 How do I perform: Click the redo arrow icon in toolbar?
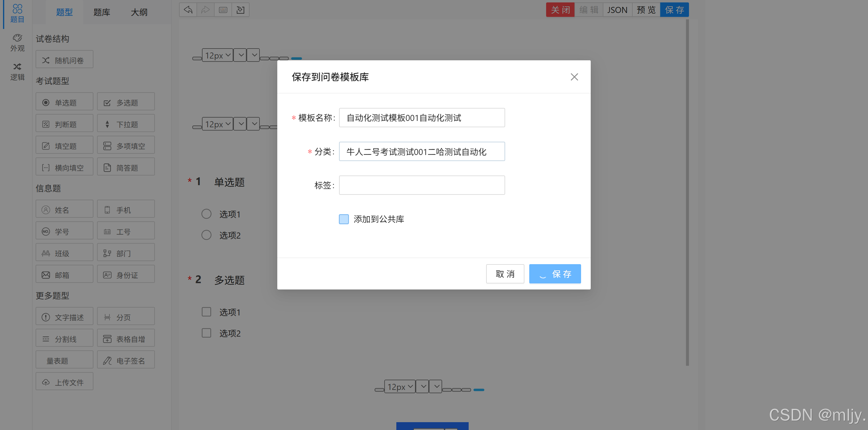point(206,10)
